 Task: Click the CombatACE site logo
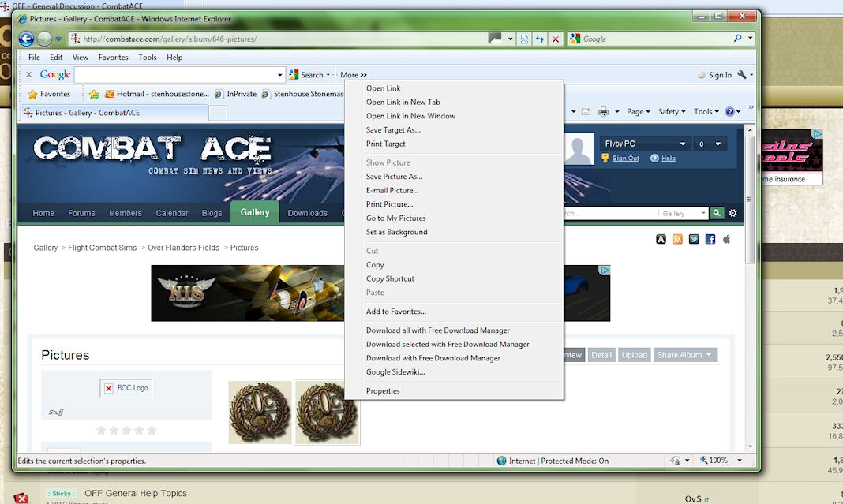coord(152,155)
